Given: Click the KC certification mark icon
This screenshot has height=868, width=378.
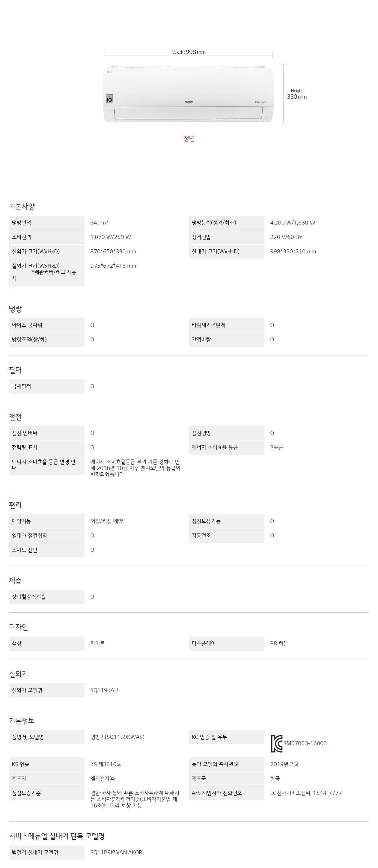Looking at the screenshot, I should [277, 743].
